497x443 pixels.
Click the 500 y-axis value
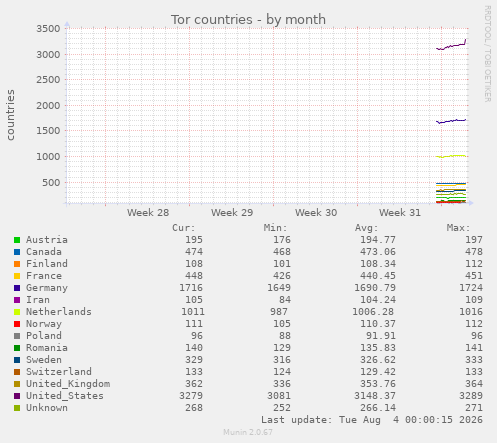51,183
